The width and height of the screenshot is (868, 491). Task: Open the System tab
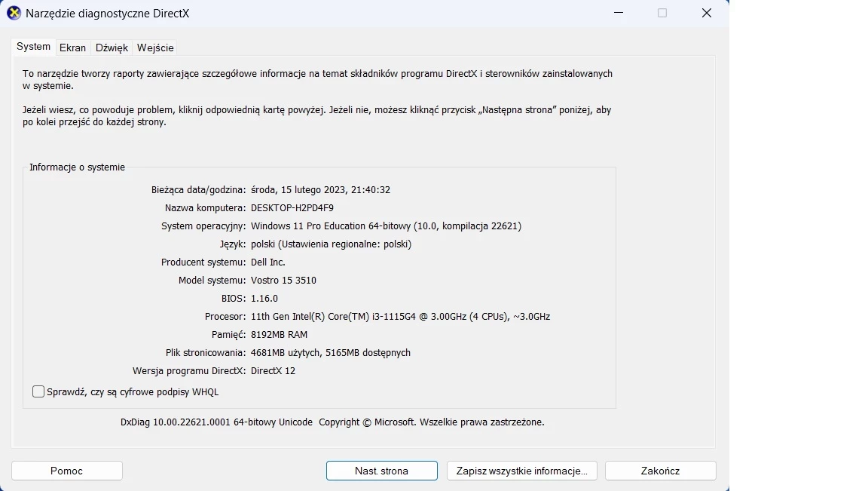point(33,47)
